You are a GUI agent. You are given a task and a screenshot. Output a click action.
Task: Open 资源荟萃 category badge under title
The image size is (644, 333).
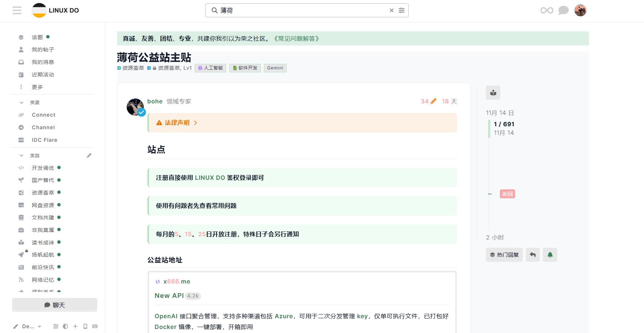point(131,68)
